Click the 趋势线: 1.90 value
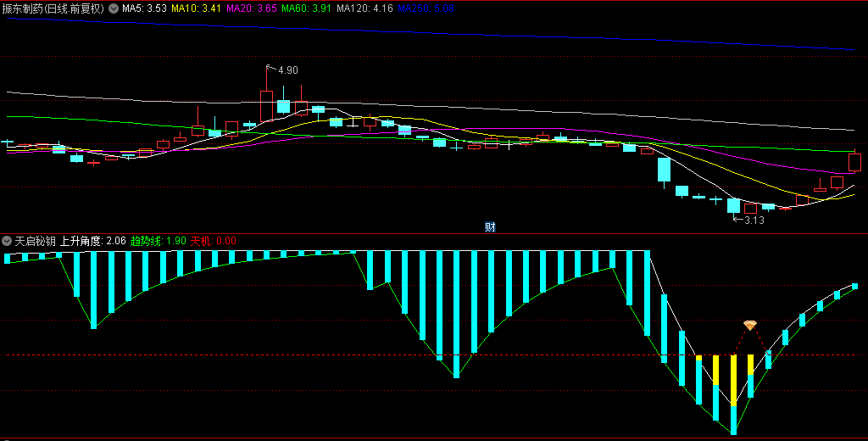The width and height of the screenshot is (868, 441). 159,241
